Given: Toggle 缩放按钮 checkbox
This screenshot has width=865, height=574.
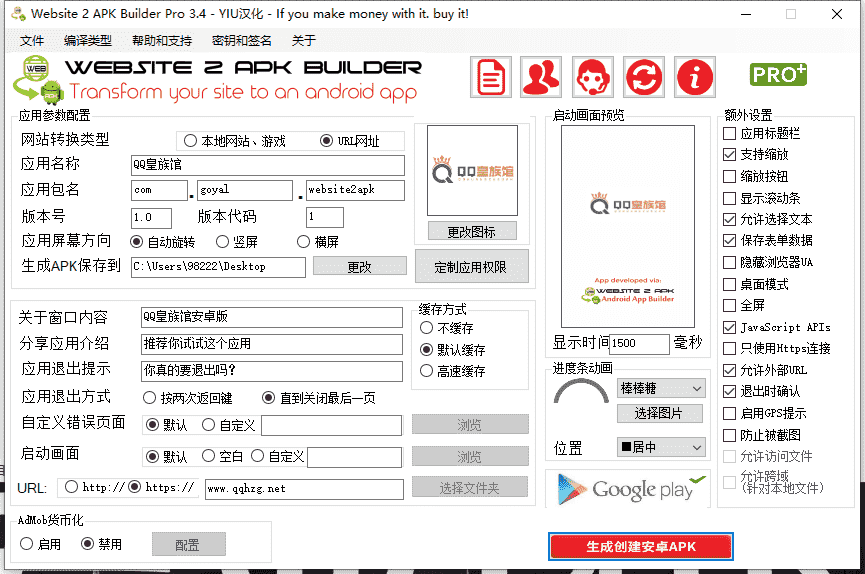Looking at the screenshot, I should tap(729, 176).
